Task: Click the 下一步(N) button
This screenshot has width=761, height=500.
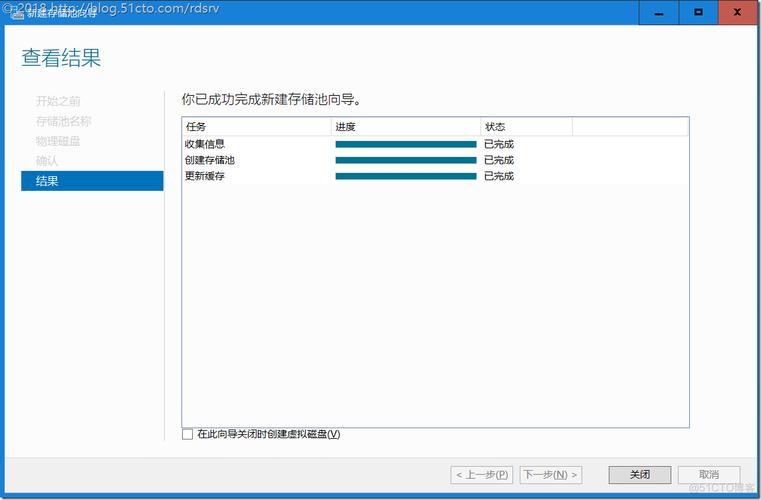Action: pyautogui.click(x=551, y=475)
